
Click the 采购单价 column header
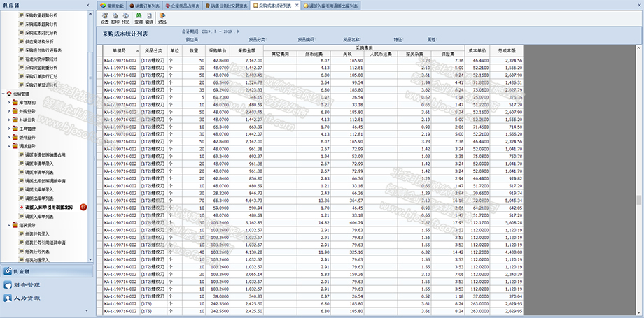point(218,51)
